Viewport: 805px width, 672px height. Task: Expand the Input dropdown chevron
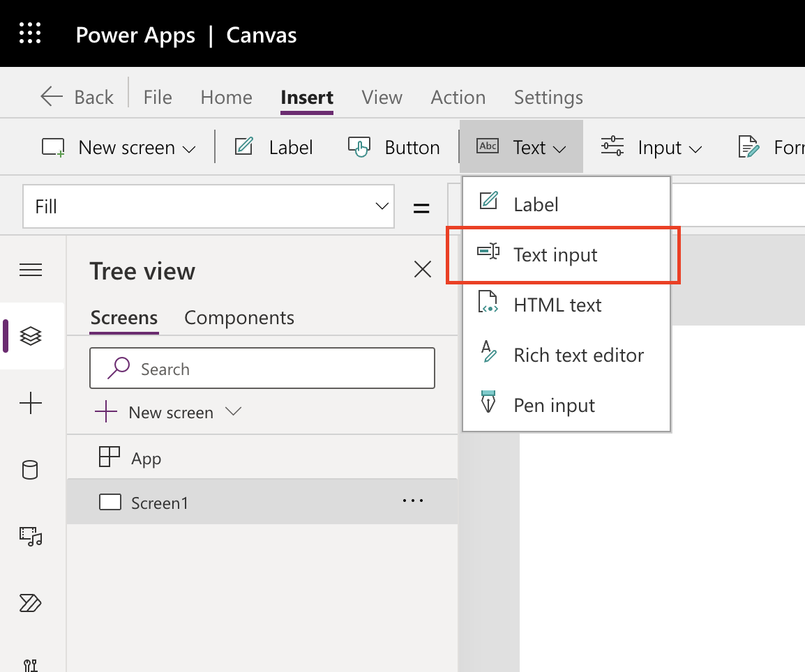(697, 148)
